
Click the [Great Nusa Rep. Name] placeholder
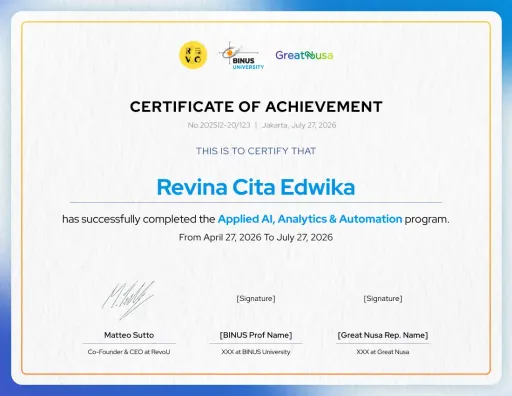click(x=383, y=335)
